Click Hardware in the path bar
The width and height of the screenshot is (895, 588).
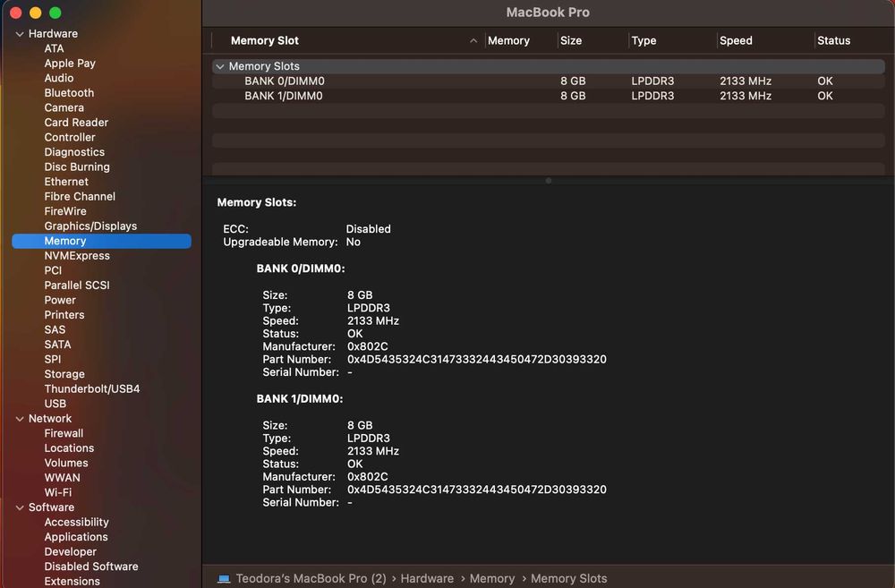click(x=427, y=579)
